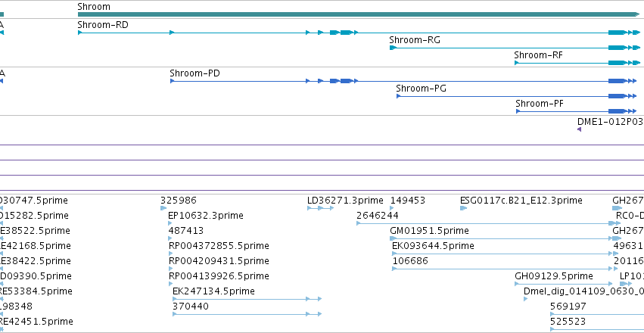Image resolution: width=644 pixels, height=333 pixels.
Task: Click the D09390.5prime EST label
Action: click(x=36, y=276)
